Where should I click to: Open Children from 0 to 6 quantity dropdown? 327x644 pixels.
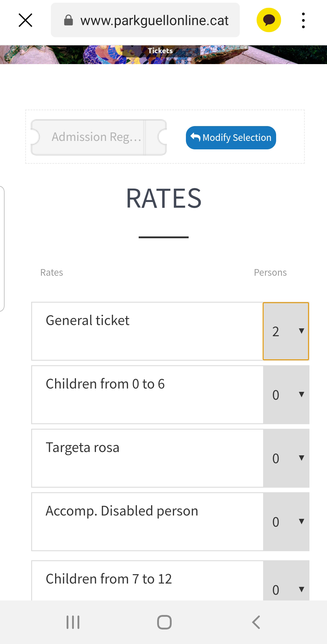coord(286,395)
